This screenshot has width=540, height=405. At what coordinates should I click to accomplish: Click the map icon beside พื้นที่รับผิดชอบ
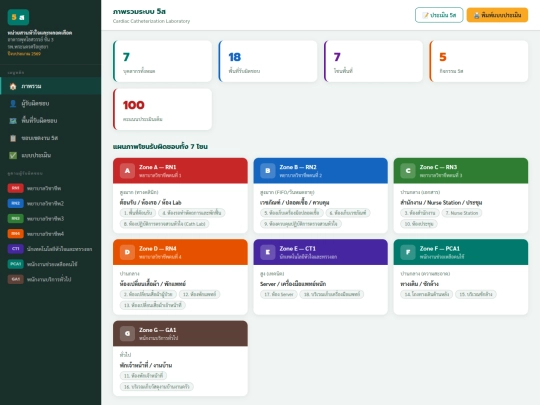click(x=13, y=121)
